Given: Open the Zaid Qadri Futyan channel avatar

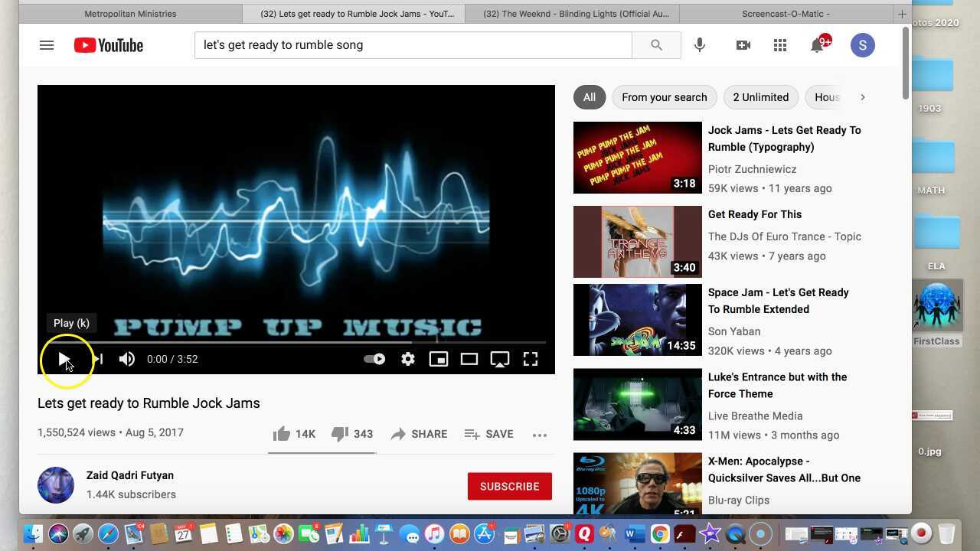Looking at the screenshot, I should [x=56, y=485].
